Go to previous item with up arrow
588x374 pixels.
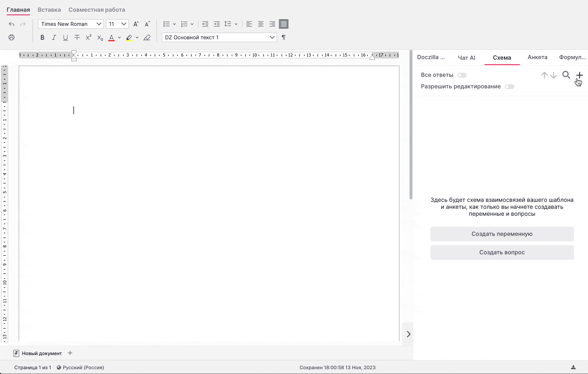[x=544, y=75]
